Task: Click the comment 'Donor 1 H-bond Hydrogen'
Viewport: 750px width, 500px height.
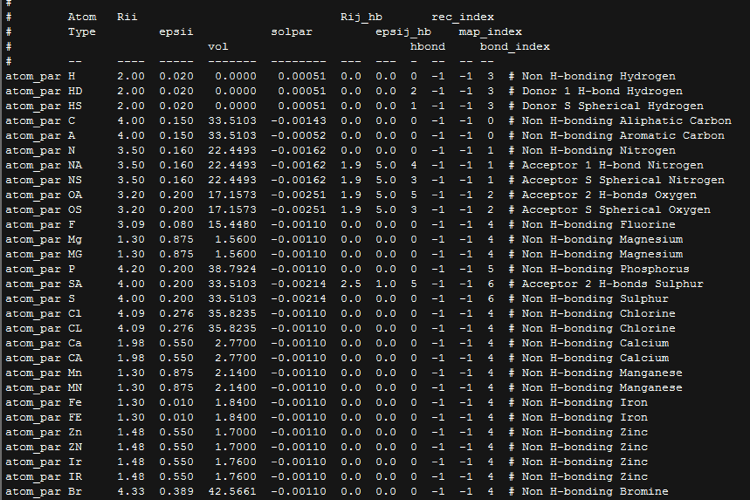Action: click(602, 91)
